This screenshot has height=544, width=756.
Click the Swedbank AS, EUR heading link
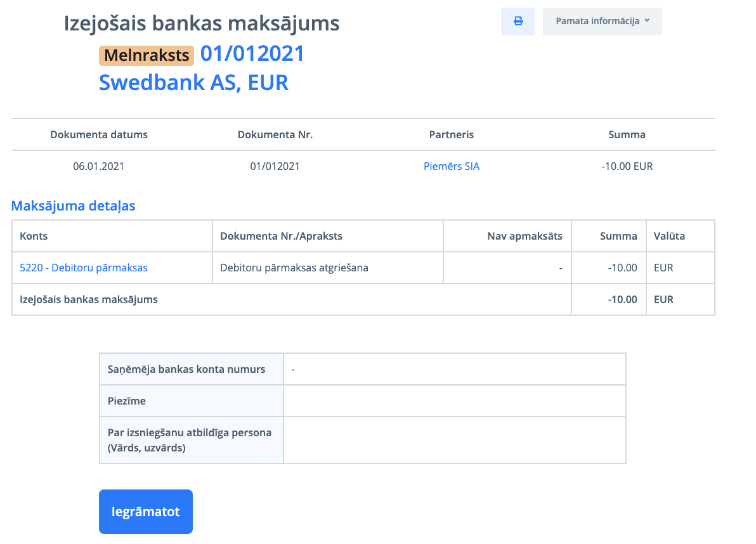(193, 82)
